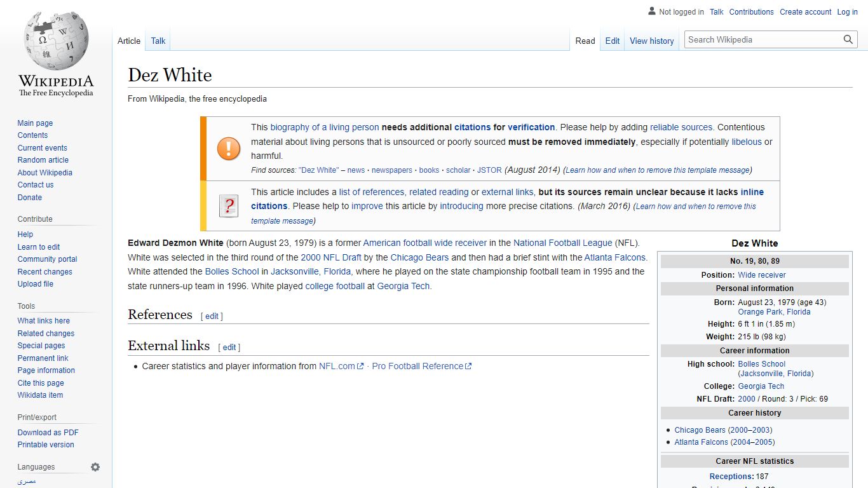The width and height of the screenshot is (868, 488).
Task: Open Pro Football Reference external link
Action: coord(422,366)
